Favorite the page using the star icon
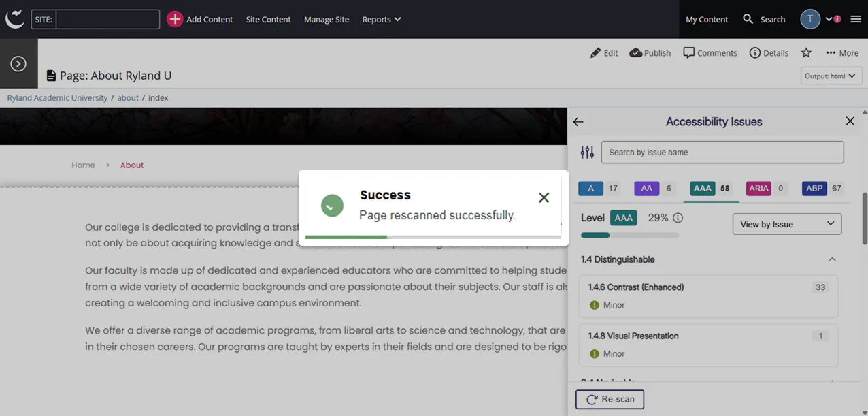 pyautogui.click(x=806, y=52)
